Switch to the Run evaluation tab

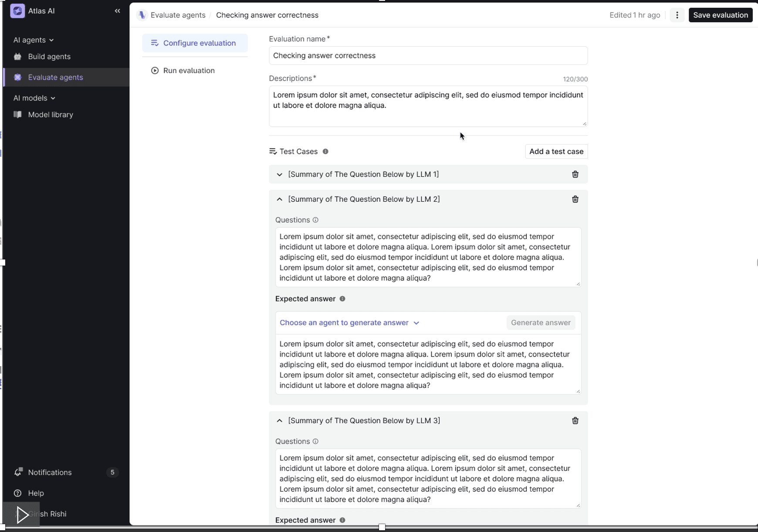pyautogui.click(x=189, y=70)
